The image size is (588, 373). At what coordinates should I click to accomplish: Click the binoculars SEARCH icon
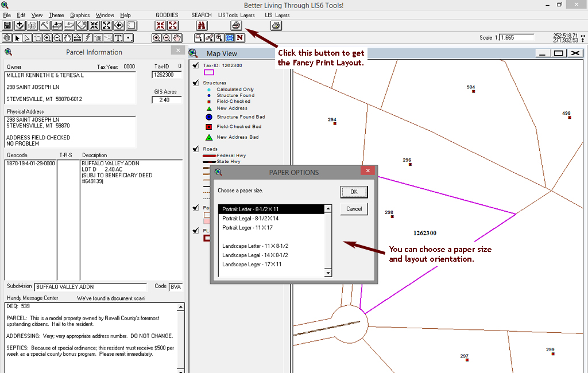tap(202, 25)
